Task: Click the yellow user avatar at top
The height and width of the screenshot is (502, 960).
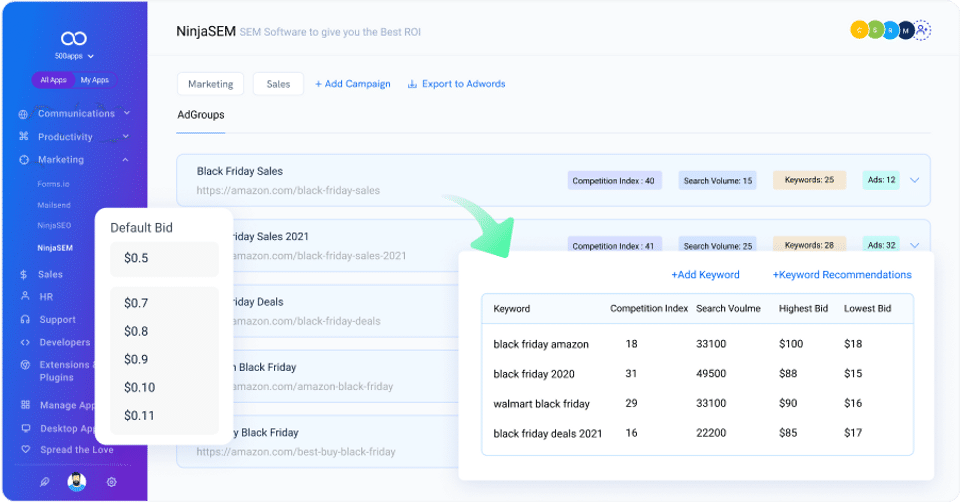Action: click(x=859, y=30)
